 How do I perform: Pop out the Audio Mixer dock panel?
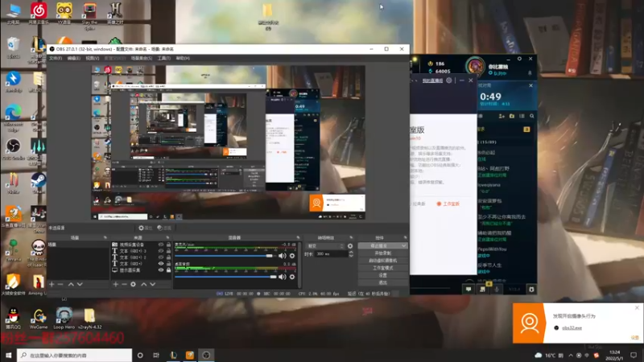click(298, 237)
